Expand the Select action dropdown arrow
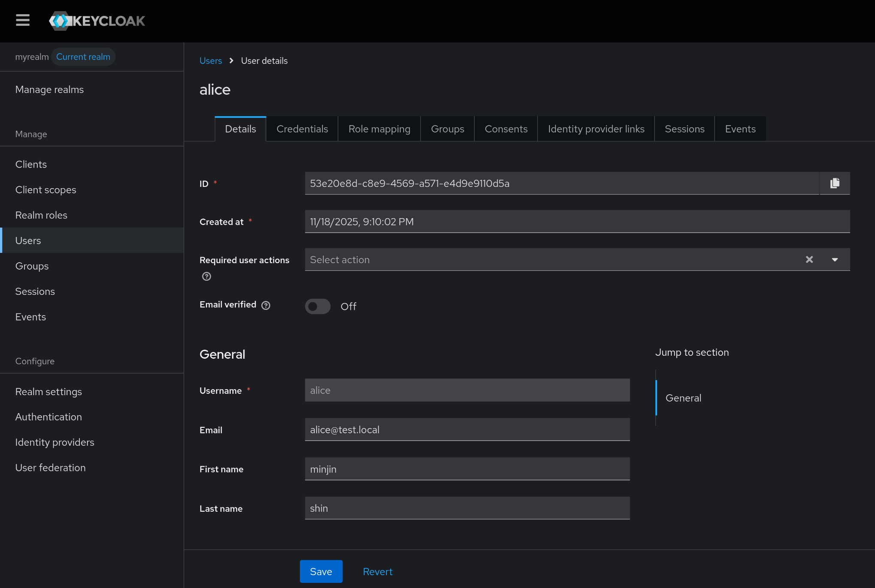This screenshot has width=875, height=588. tap(835, 260)
